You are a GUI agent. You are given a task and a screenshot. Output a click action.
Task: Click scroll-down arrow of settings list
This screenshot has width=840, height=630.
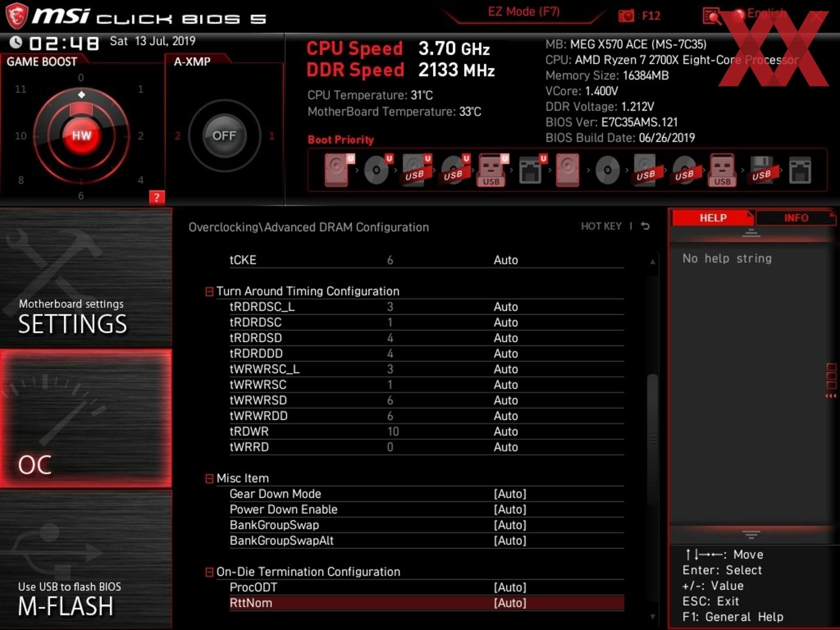coord(653,616)
